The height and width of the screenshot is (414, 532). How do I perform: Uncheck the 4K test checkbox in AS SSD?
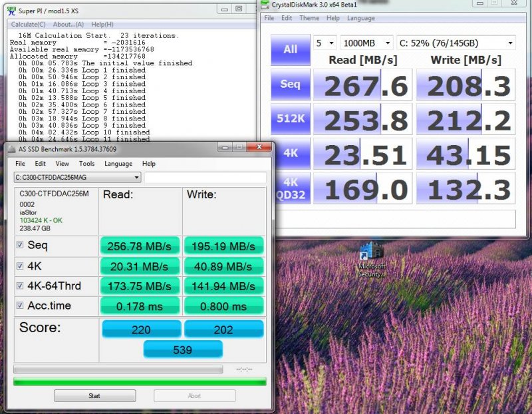[x=20, y=266]
